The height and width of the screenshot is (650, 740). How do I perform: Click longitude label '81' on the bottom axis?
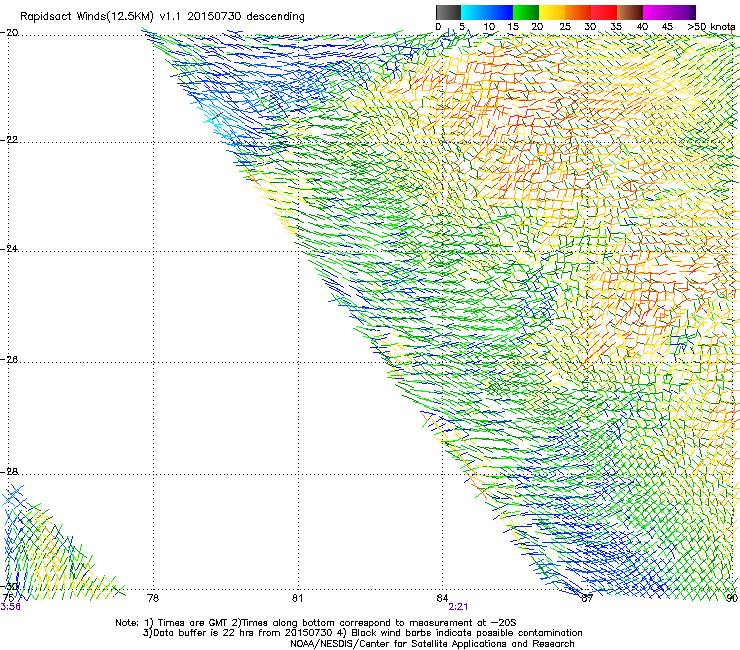[297, 598]
